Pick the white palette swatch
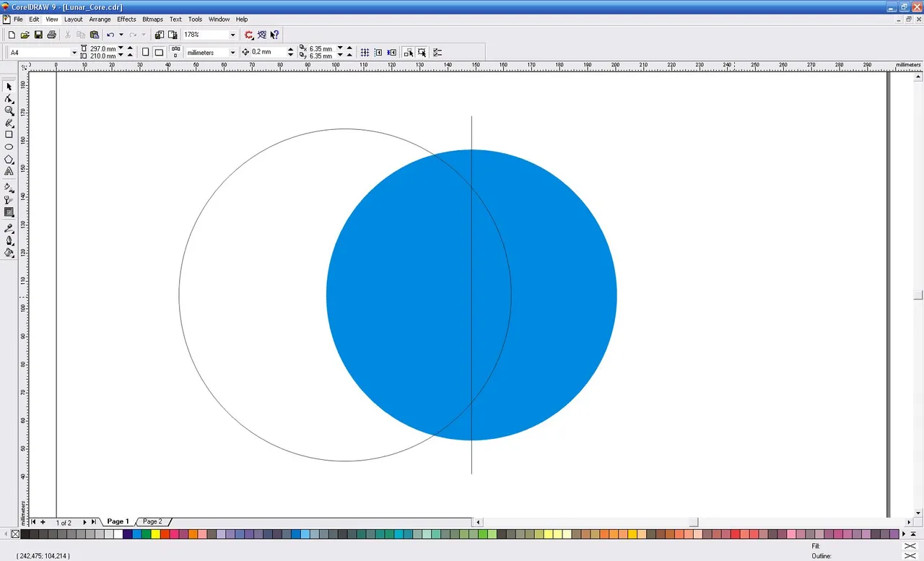 [118, 534]
